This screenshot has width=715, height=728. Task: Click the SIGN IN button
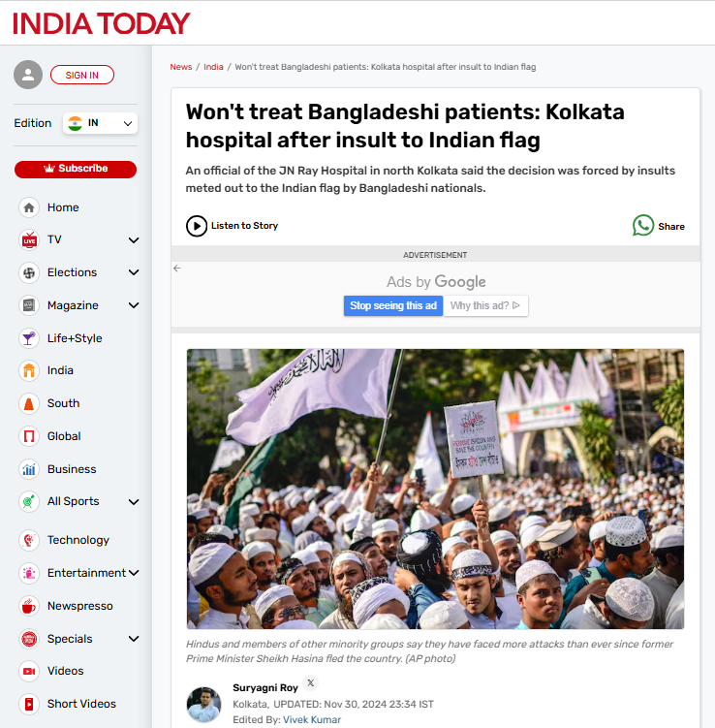click(82, 75)
